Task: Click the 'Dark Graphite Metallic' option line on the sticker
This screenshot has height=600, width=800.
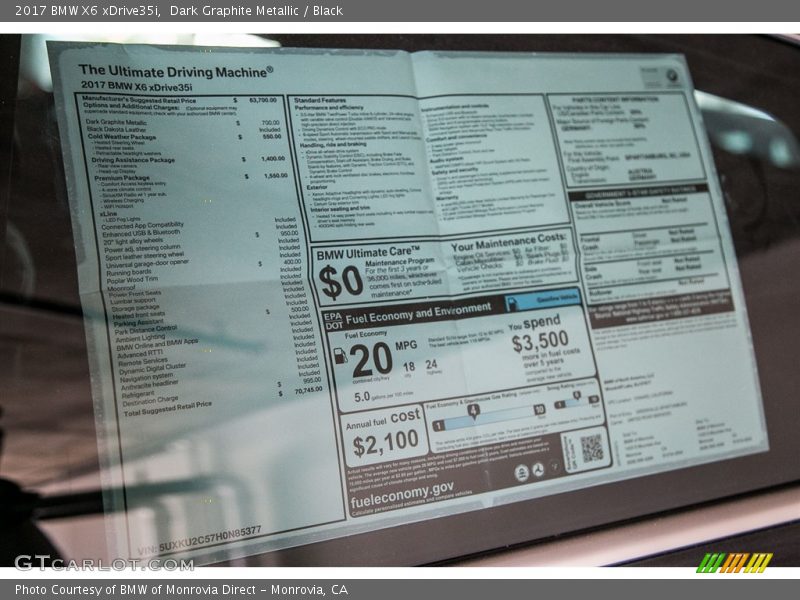Action: click(116, 122)
